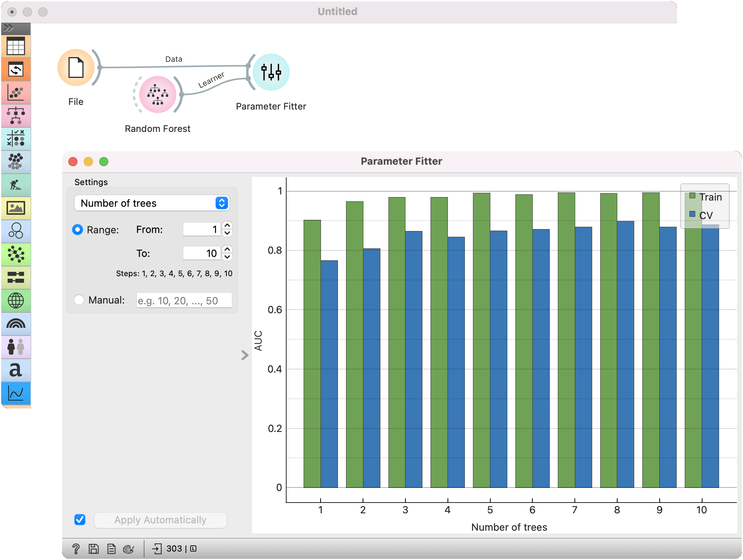Click the Random Forest widget node
Screen dimensions: 743x560
tap(157, 94)
